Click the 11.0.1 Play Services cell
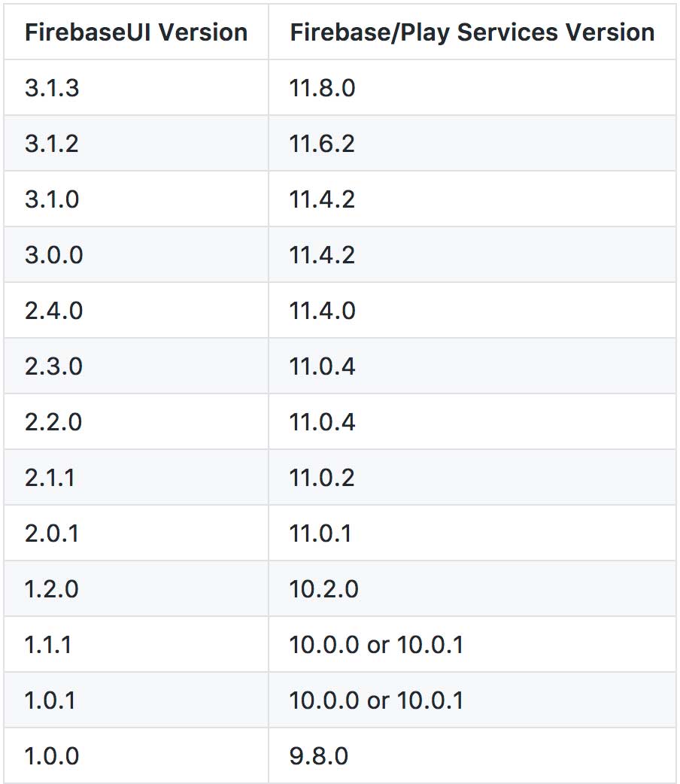 [320, 533]
